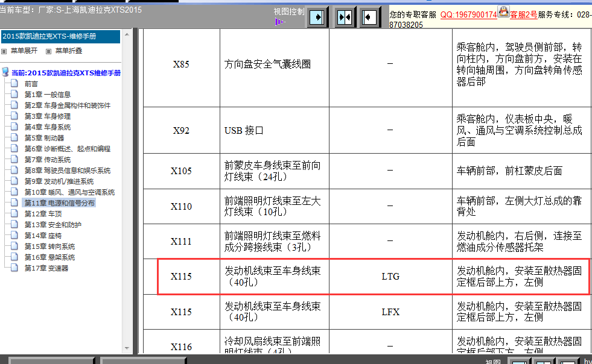Click the QQ penguin customer service icon

503,11
